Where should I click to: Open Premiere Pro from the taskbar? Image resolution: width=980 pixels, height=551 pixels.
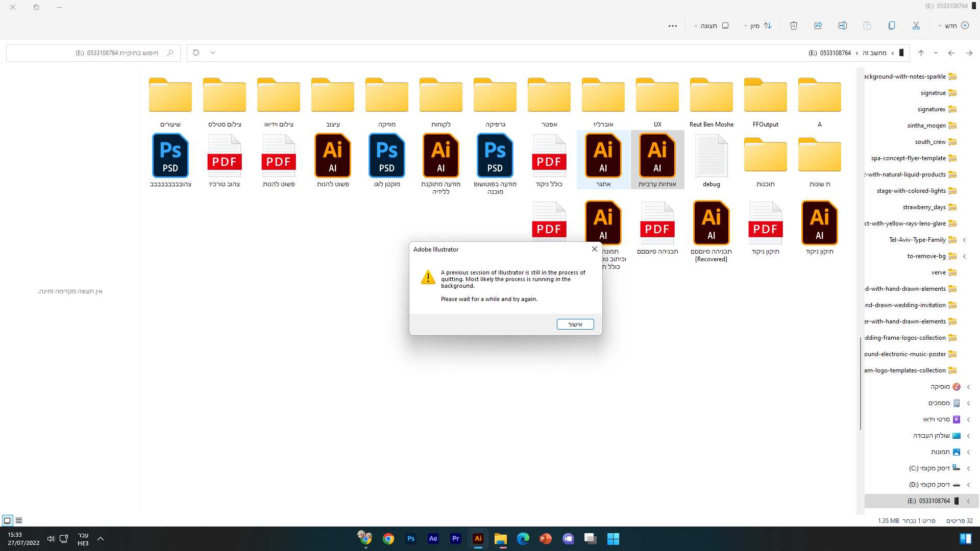pyautogui.click(x=456, y=539)
